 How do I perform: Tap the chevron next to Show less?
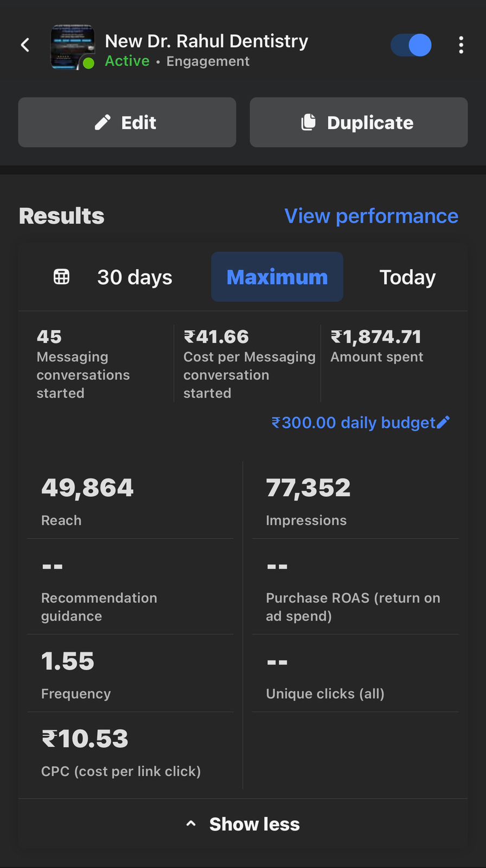tap(191, 824)
